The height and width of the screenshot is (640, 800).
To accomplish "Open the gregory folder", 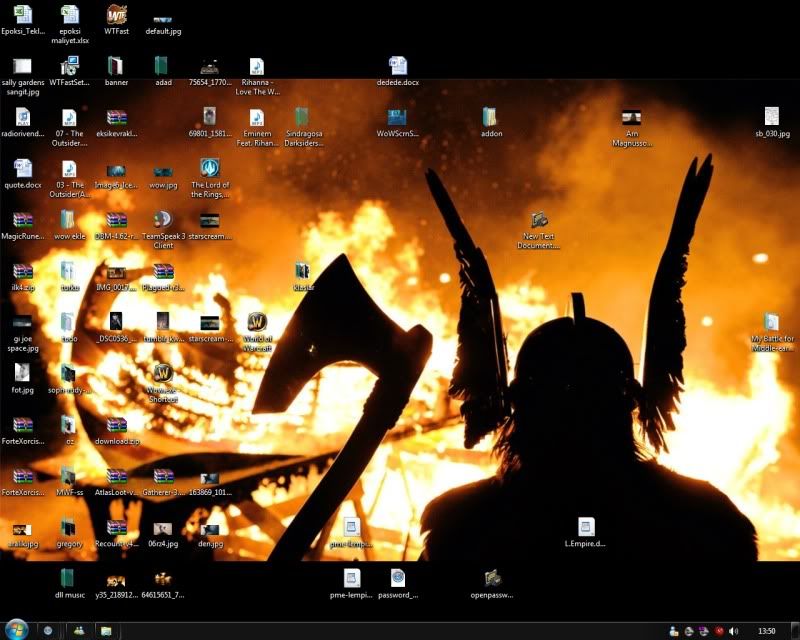I will (67, 527).
